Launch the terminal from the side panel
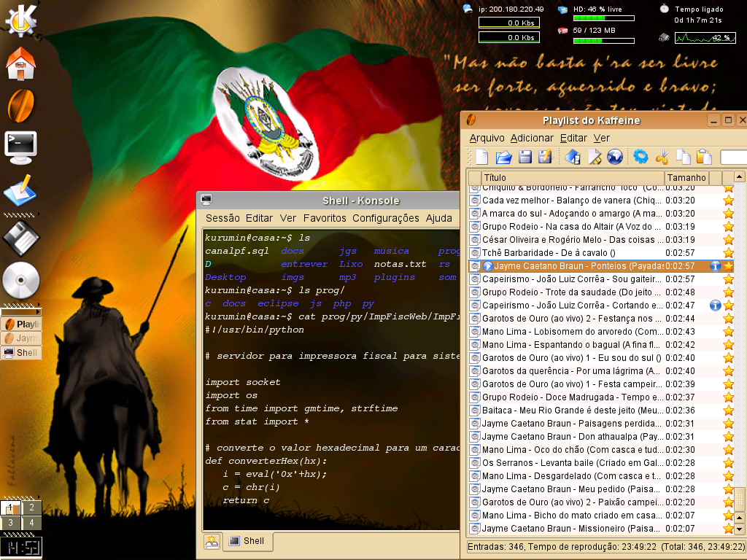 pos(20,147)
